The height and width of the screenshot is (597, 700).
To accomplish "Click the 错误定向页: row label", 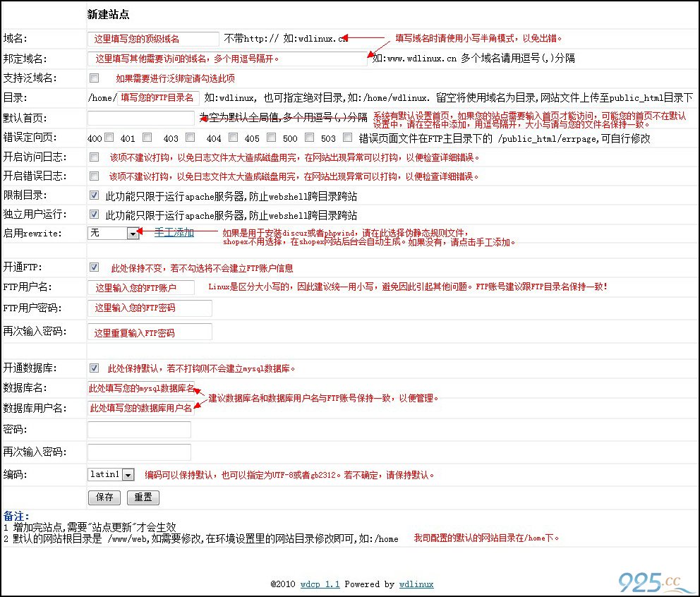I will [30, 138].
